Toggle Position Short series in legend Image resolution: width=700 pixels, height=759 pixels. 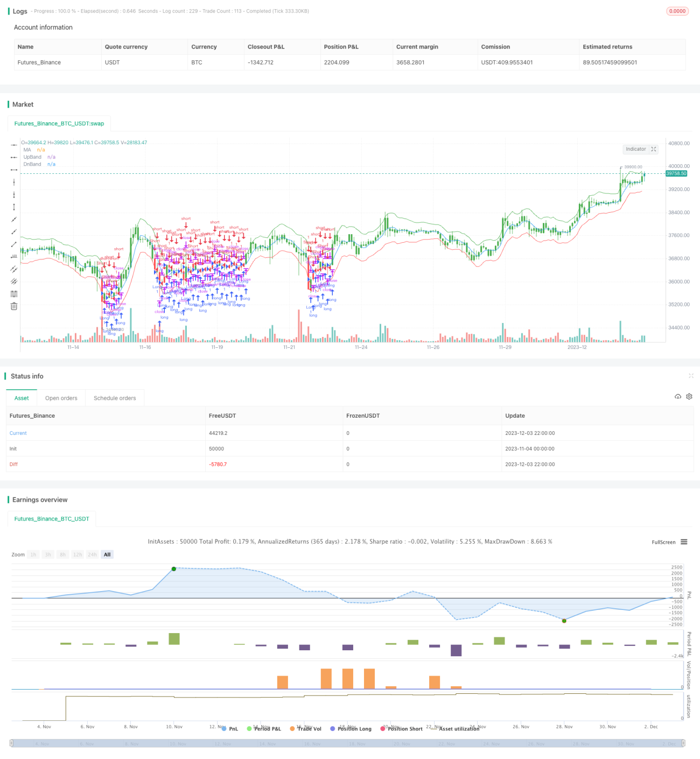click(x=401, y=729)
